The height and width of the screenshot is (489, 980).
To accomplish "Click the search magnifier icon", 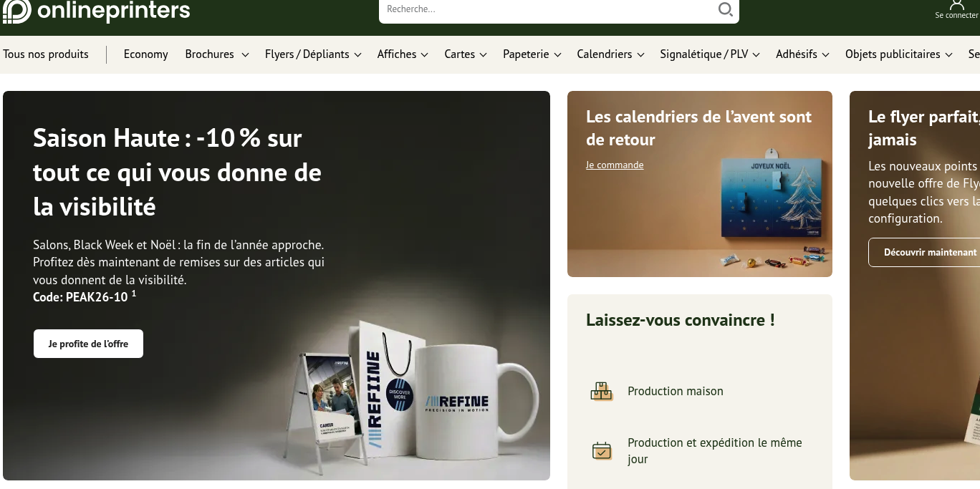I will pyautogui.click(x=725, y=9).
